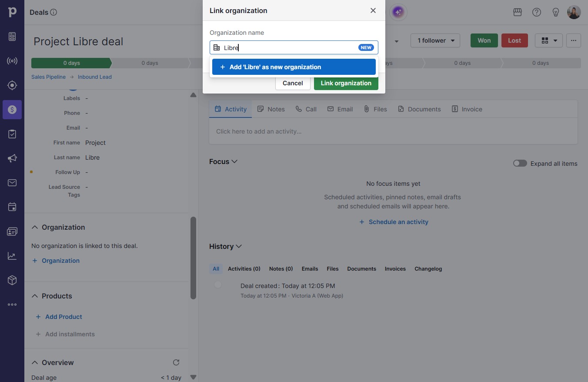Switch to the Activity tab
The image size is (588, 382).
pos(231,109)
